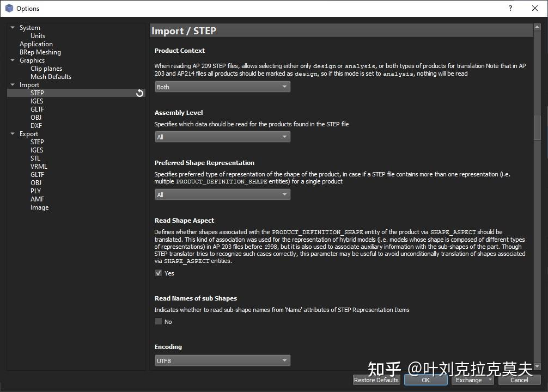Open the Help question mark
The height and width of the screenshot is (392, 548).
pyautogui.click(x=510, y=9)
